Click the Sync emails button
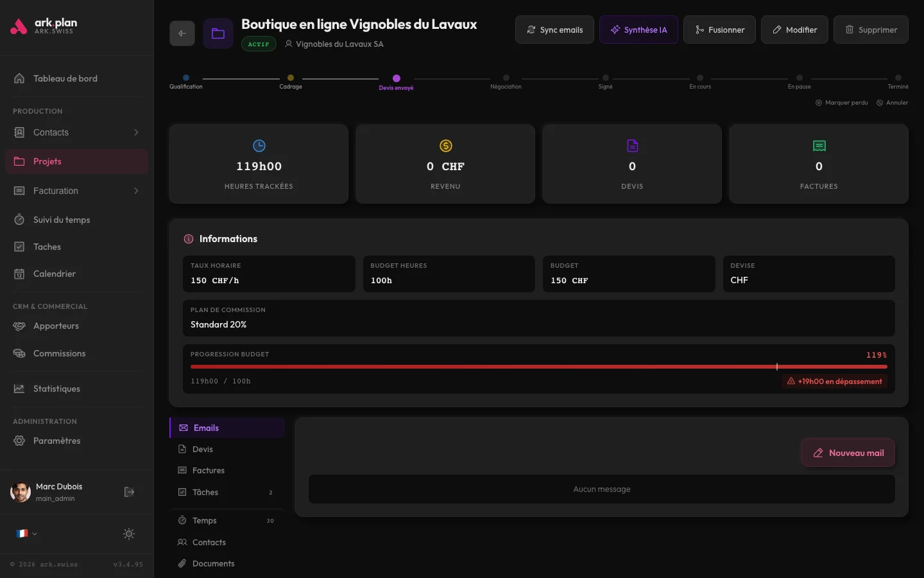The width and height of the screenshot is (924, 578). tap(554, 30)
